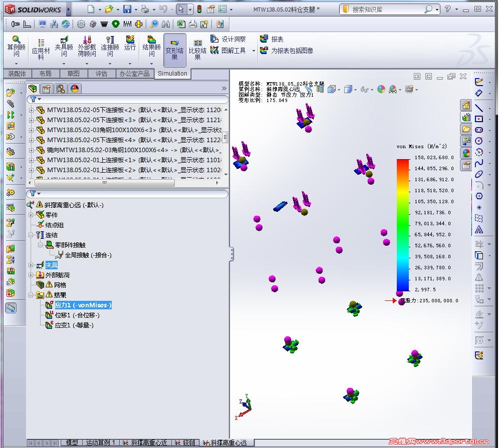Open Apply Material (应用材料) tool

(41, 50)
